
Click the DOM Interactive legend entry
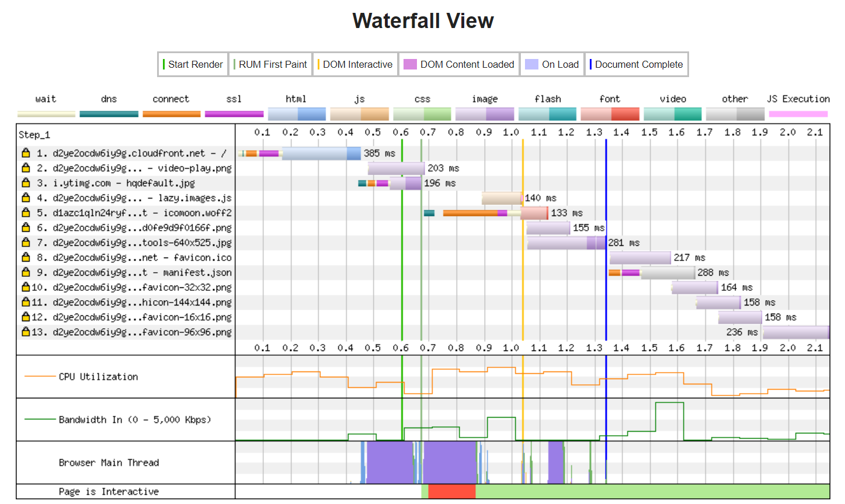click(x=355, y=64)
